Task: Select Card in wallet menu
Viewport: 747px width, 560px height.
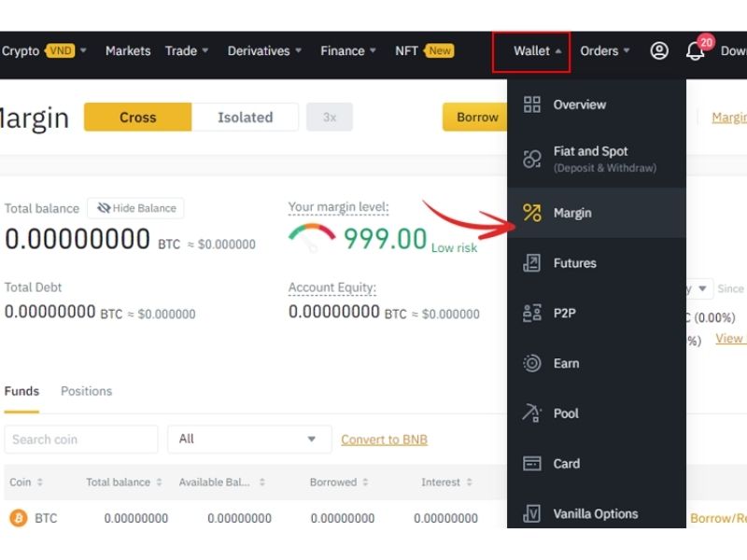Action: click(x=597, y=463)
